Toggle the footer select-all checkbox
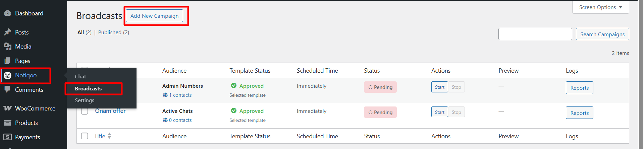Image resolution: width=644 pixels, height=149 pixels. point(85,136)
